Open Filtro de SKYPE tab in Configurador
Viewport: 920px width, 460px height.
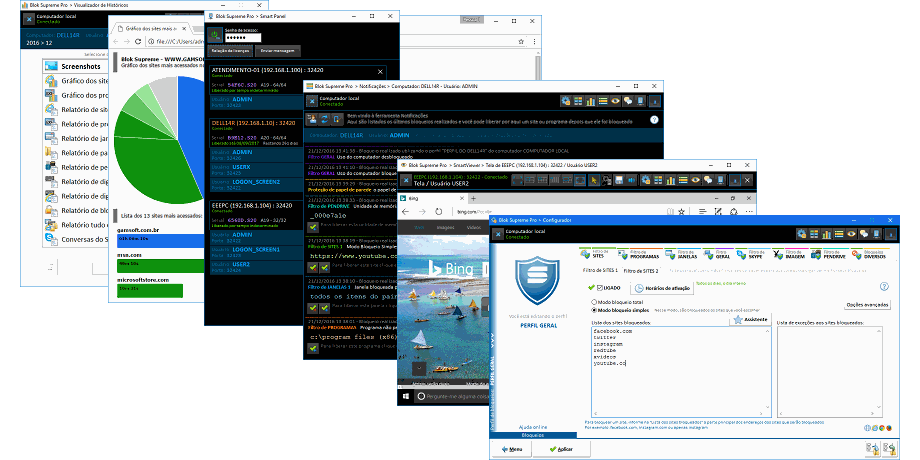(751, 254)
